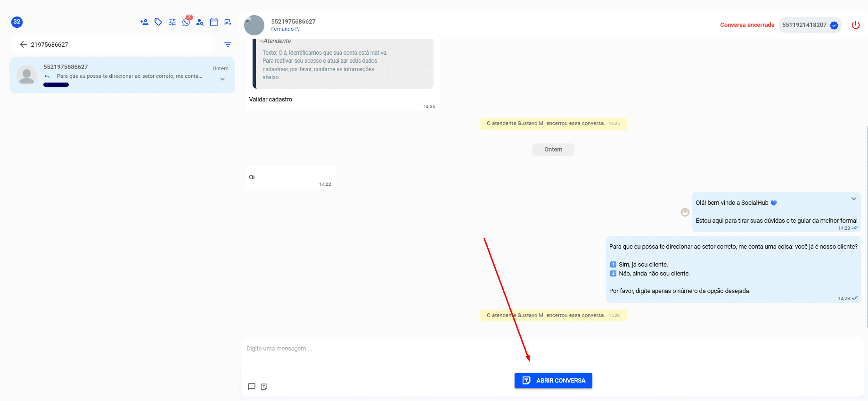The width and height of the screenshot is (868, 401).
Task: Click avatar of conversation 5521975686627 in list
Action: (x=27, y=75)
